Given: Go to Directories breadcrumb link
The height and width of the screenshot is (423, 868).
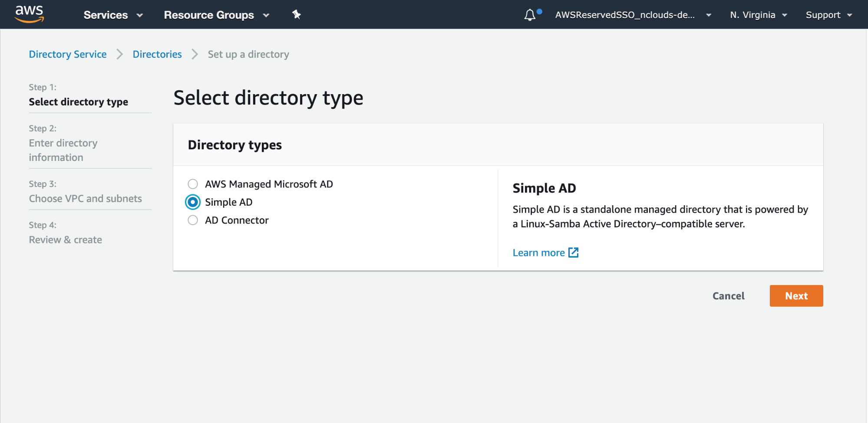Looking at the screenshot, I should (157, 54).
